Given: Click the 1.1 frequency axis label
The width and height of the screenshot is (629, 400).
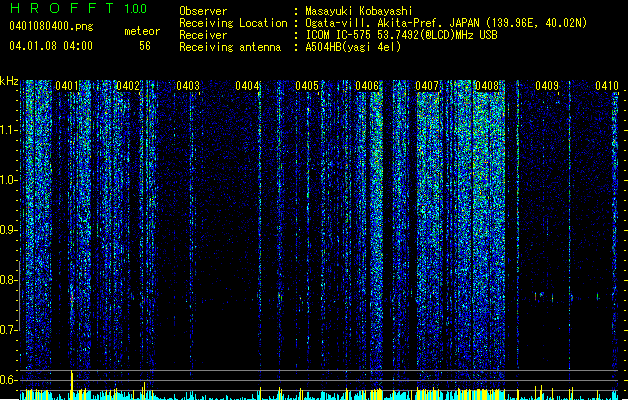Looking at the screenshot, I should [x=8, y=130].
